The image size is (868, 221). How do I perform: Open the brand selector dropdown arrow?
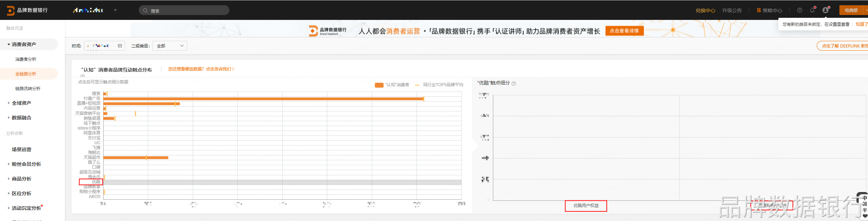115,10
